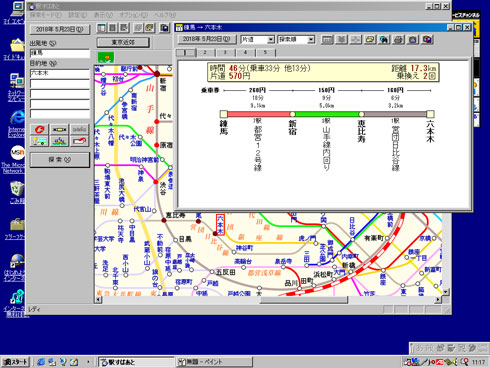Open the 設定 menu
The height and width of the screenshot is (368, 490).
[x=77, y=15]
